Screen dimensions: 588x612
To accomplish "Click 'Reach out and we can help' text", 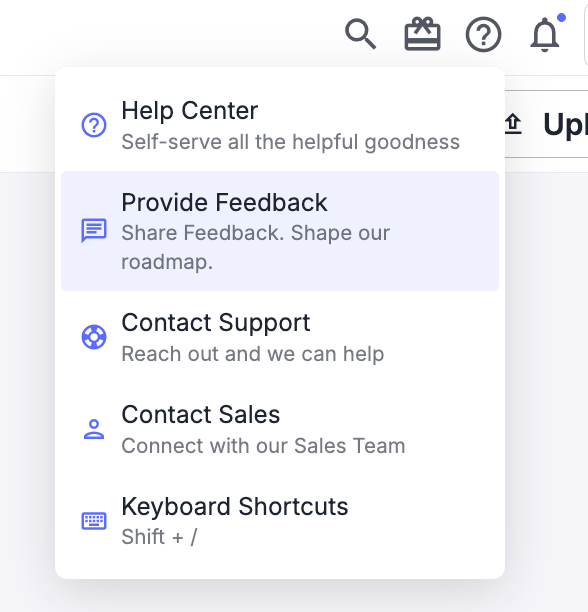I will point(253,354).
